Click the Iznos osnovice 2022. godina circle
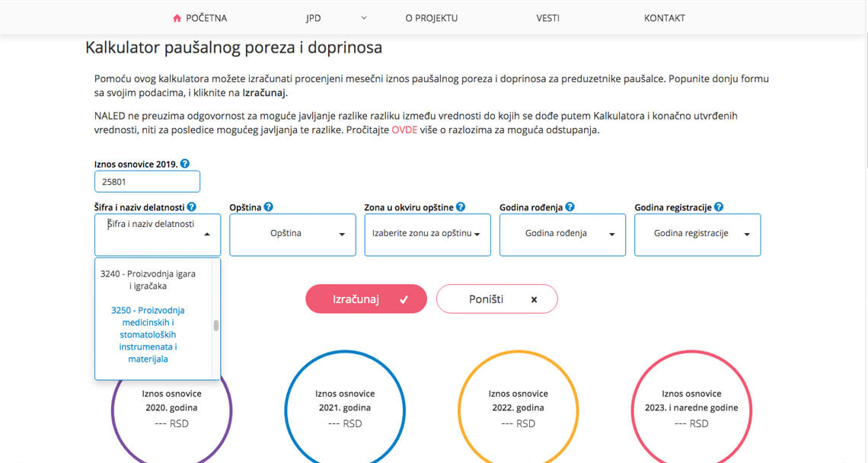 pos(519,408)
